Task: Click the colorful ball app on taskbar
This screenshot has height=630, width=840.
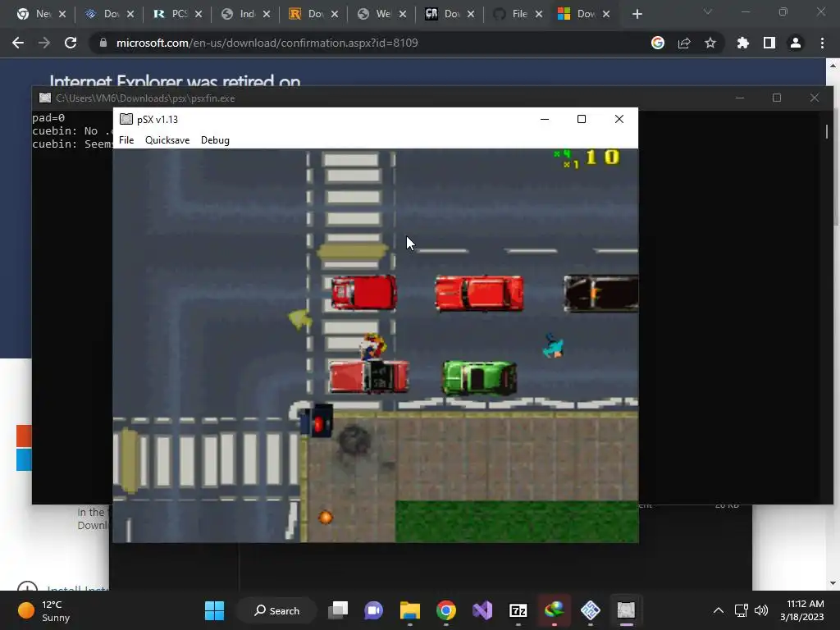Action: click(554, 610)
